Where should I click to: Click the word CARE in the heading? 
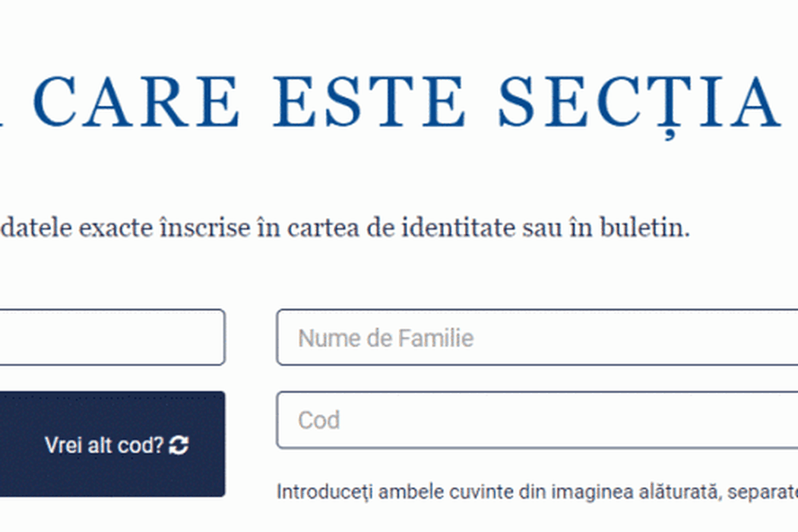pos(136,101)
